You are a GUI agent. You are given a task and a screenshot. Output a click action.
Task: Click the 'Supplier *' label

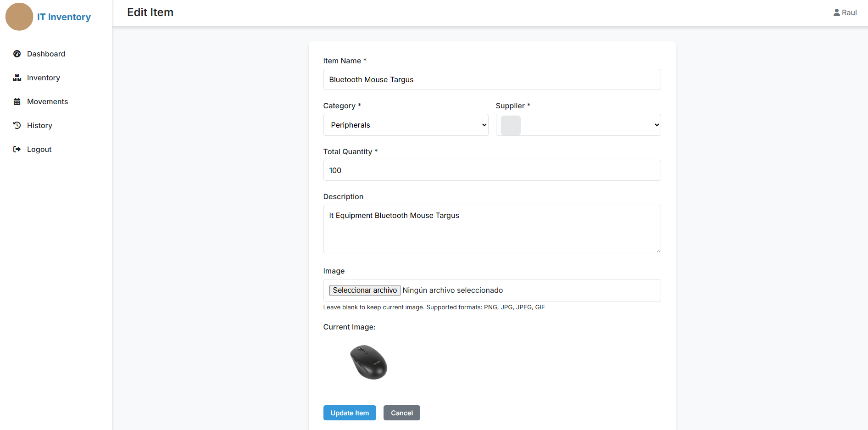(513, 106)
